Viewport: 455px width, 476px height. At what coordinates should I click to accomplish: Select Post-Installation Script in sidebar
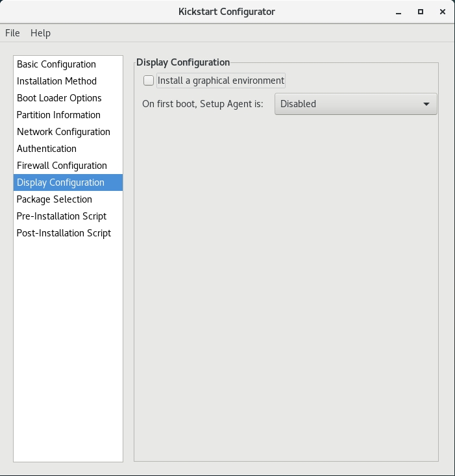(x=64, y=233)
